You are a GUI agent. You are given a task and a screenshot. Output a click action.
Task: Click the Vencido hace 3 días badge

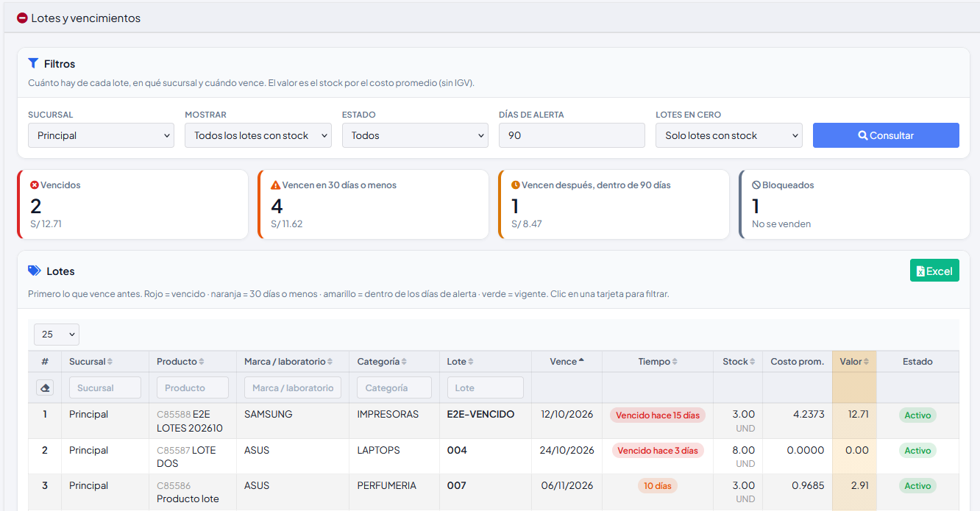click(658, 451)
